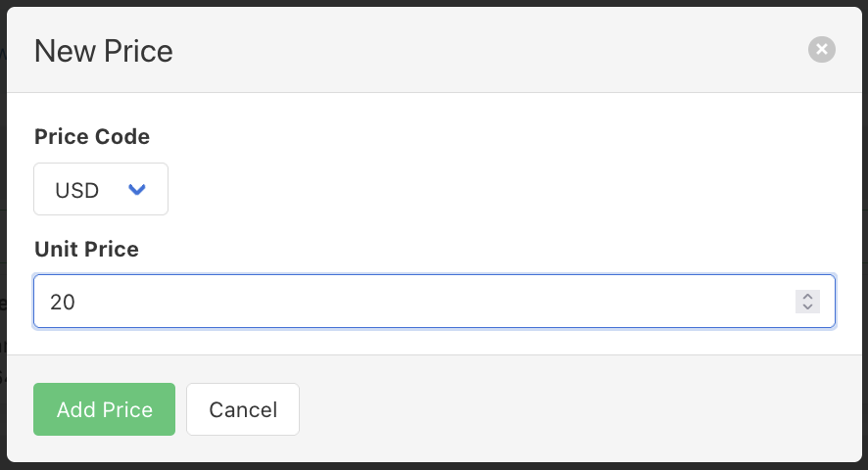Viewport: 868px width, 470px height.
Task: Click middle of the Unit Price text box
Action: (x=434, y=302)
